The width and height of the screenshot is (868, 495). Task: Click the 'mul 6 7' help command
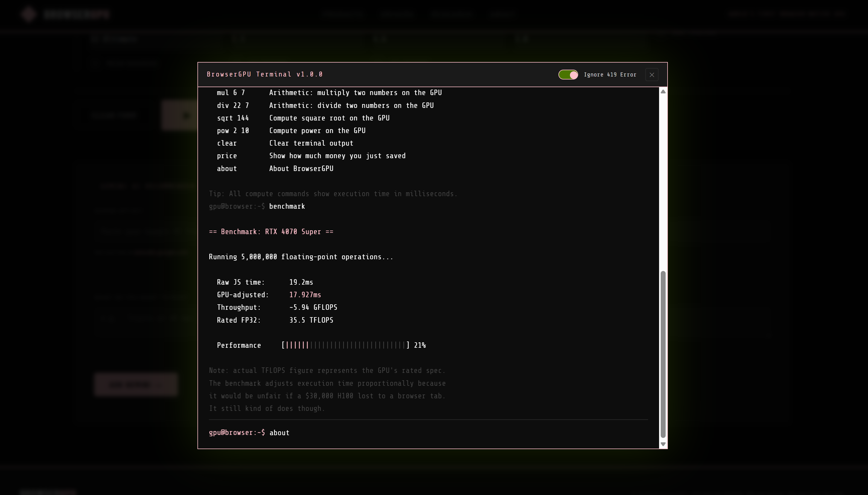[231, 93]
